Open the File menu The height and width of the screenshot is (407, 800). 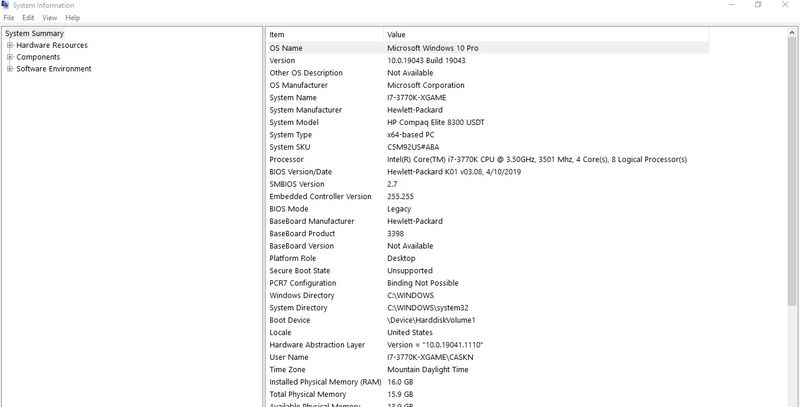(8, 18)
